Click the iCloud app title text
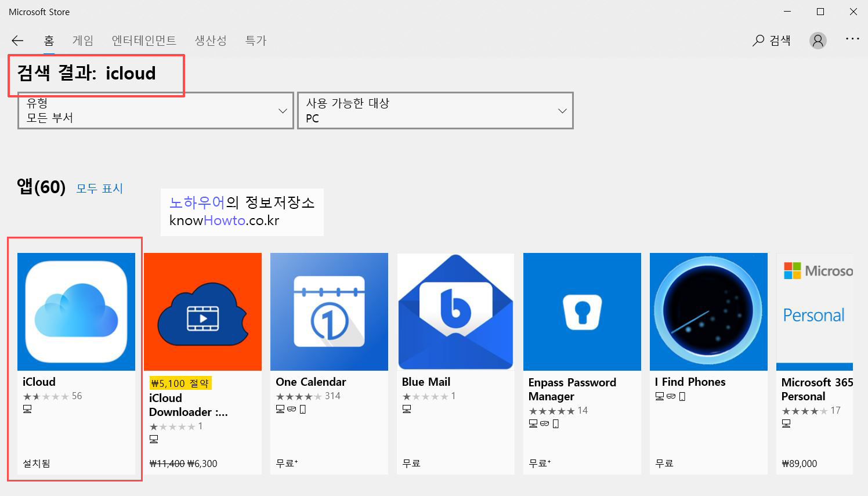 coord(39,382)
